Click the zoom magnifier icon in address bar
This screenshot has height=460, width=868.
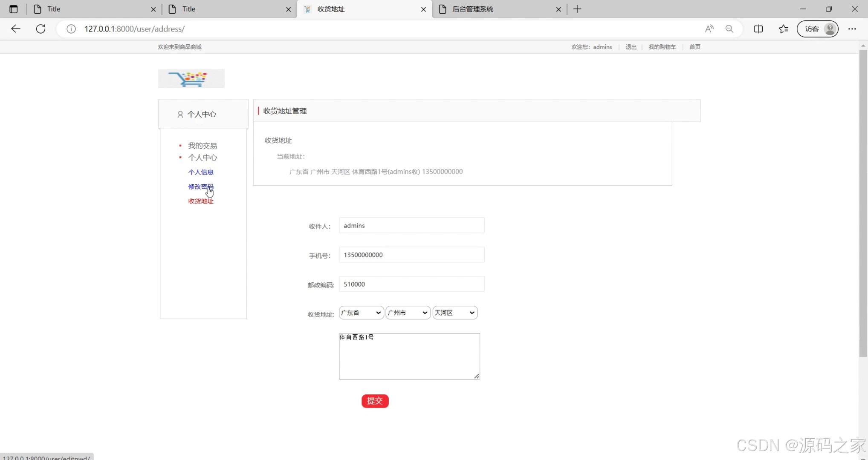tap(729, 29)
